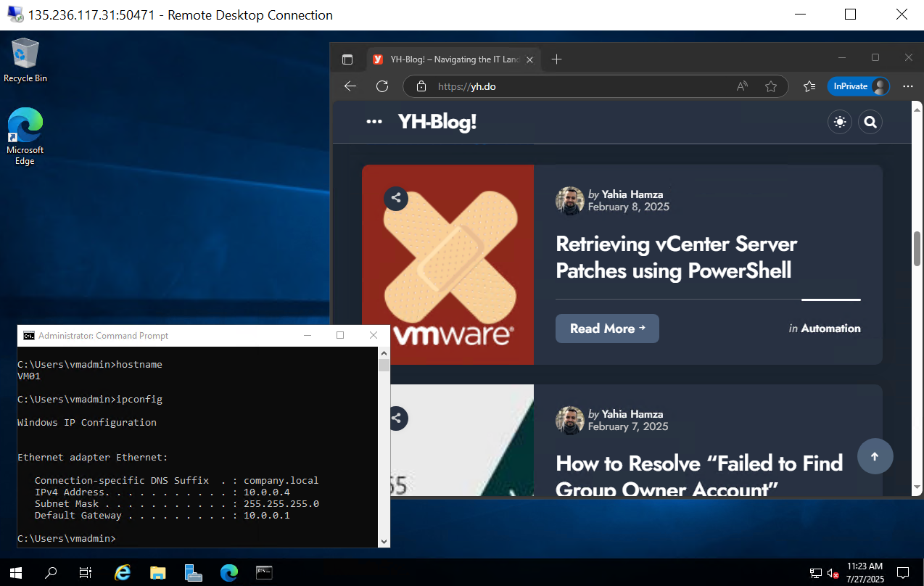This screenshot has width=924, height=586.
Task: Open Yahia Hamza link on February 7 post
Action: (632, 414)
